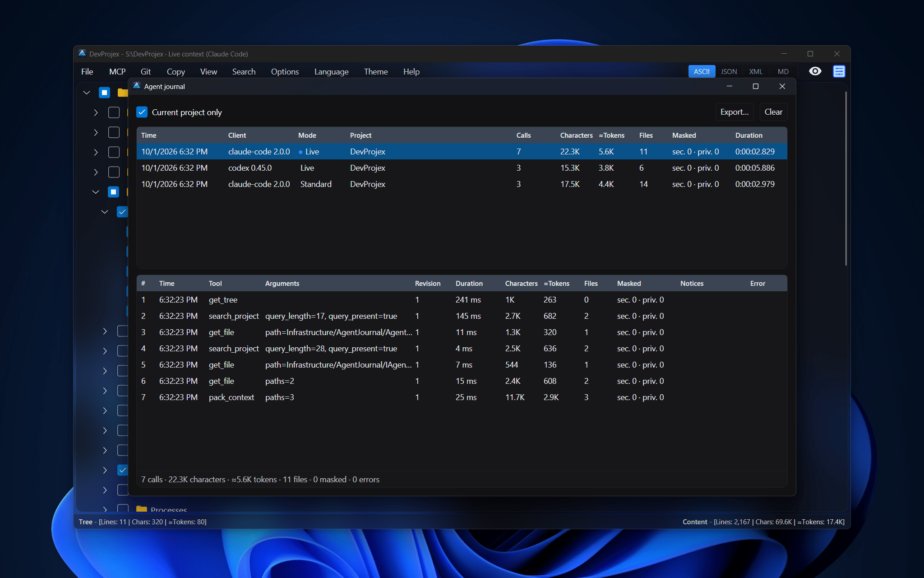Check the first unchecked tree checkbox below root
Viewport: 924px width, 578px height.
(114, 112)
